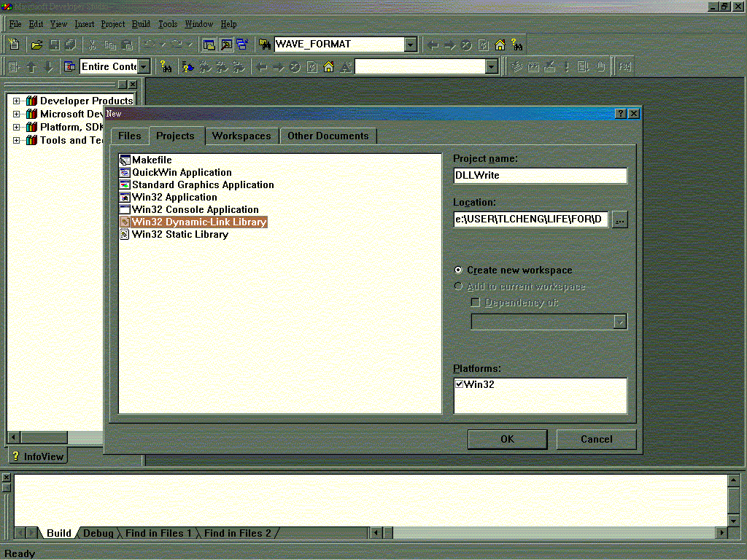This screenshot has height=560, width=747.
Task: Open the Project menu
Action: click(113, 24)
